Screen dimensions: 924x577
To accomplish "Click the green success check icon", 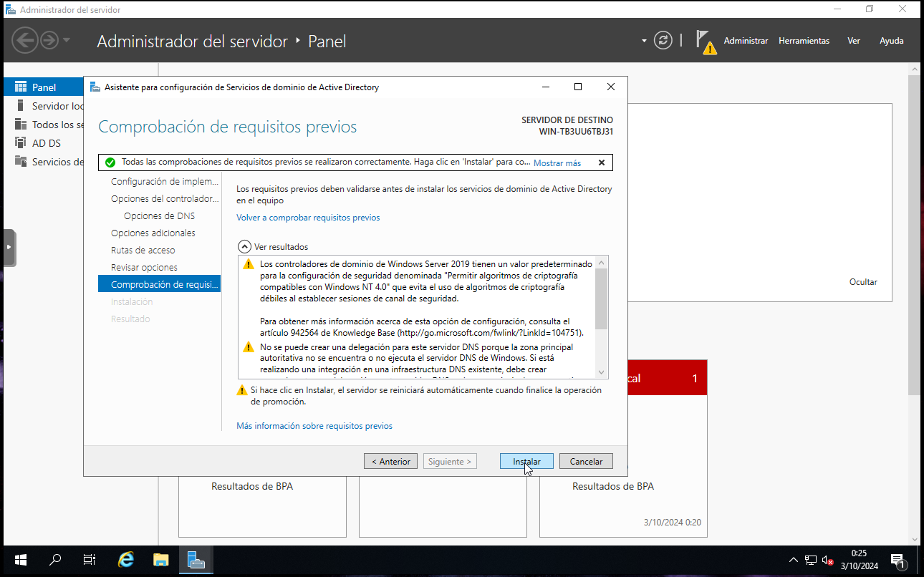I will tap(110, 163).
